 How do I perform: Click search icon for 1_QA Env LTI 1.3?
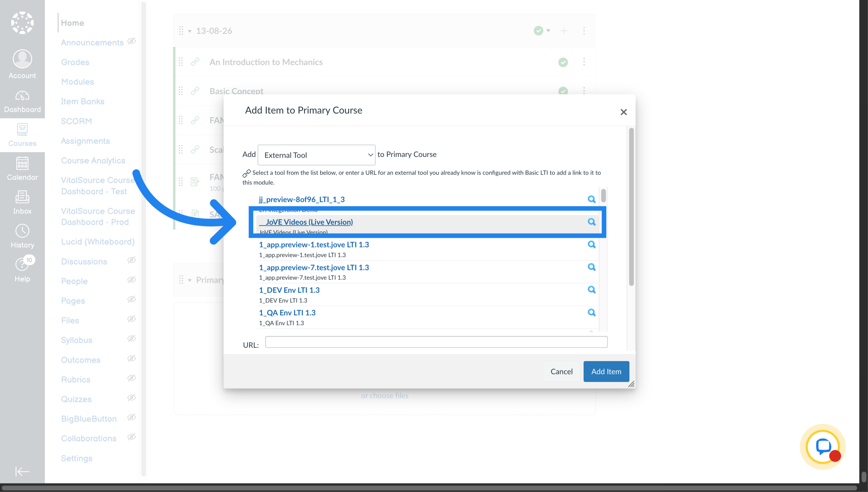pyautogui.click(x=591, y=312)
